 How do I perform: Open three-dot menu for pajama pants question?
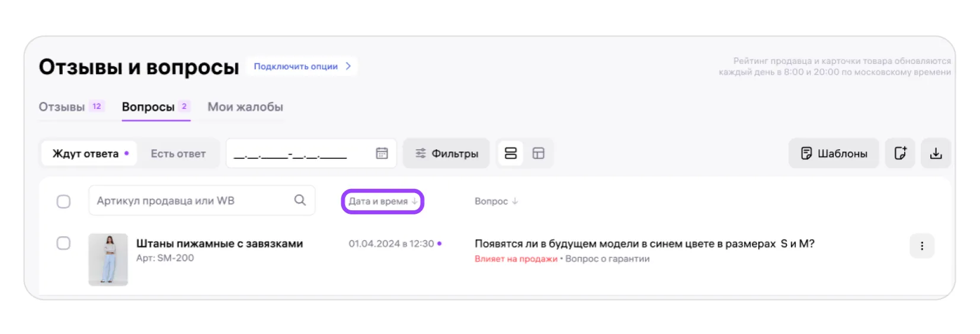(921, 246)
